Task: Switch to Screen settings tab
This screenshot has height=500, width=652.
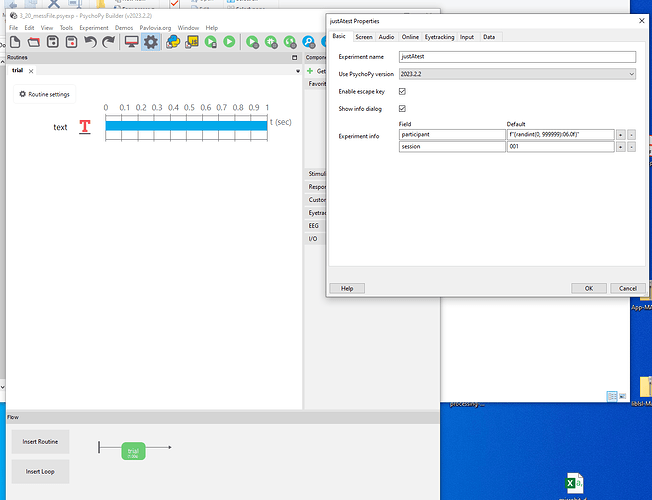Action: pos(364,37)
